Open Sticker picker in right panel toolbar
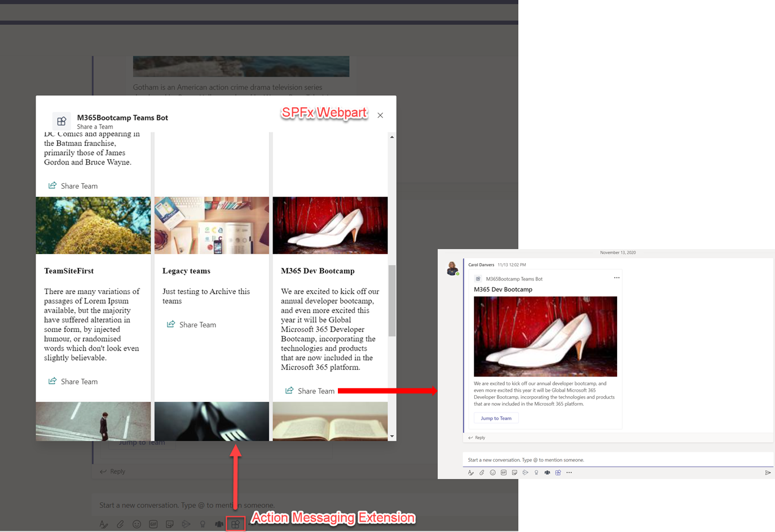The width and height of the screenshot is (775, 532). coord(514,473)
